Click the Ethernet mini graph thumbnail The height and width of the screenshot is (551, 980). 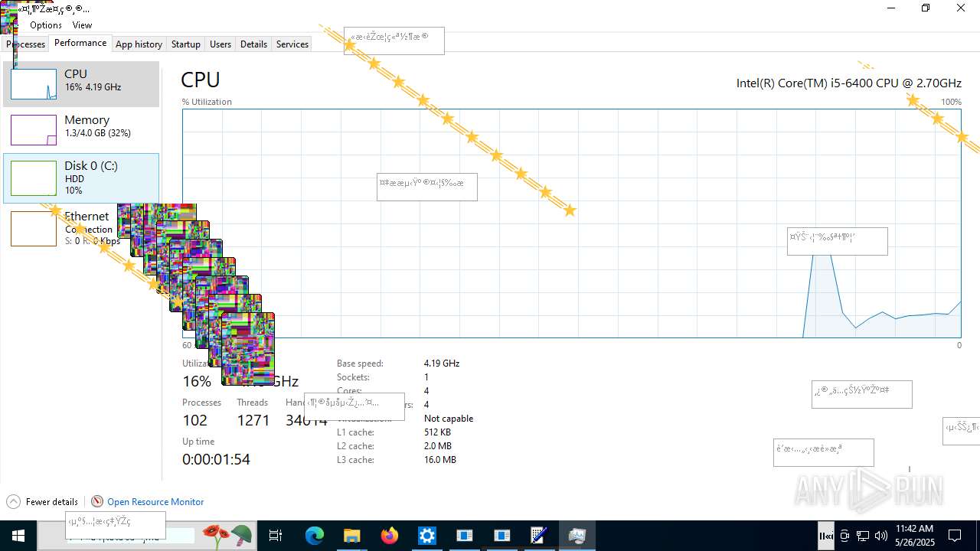click(x=34, y=229)
